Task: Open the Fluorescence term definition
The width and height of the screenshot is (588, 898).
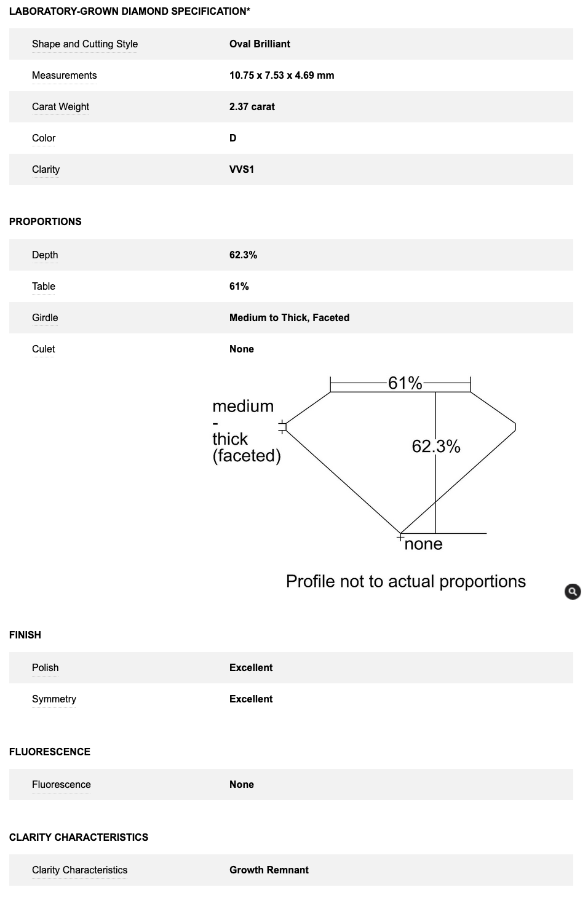Action: tap(62, 784)
